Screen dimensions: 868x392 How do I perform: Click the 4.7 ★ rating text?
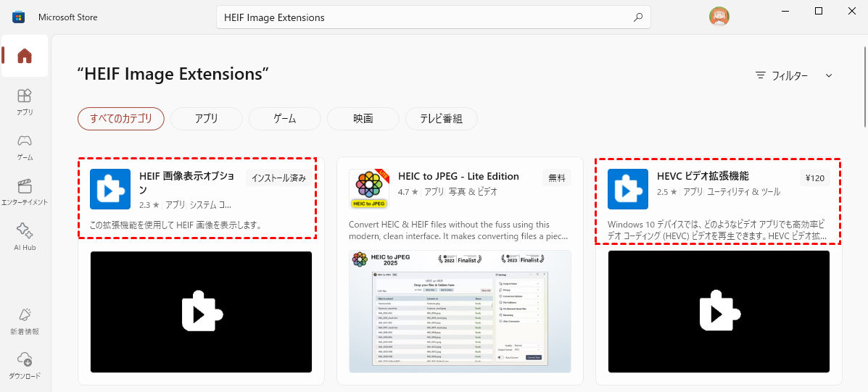pyautogui.click(x=408, y=192)
